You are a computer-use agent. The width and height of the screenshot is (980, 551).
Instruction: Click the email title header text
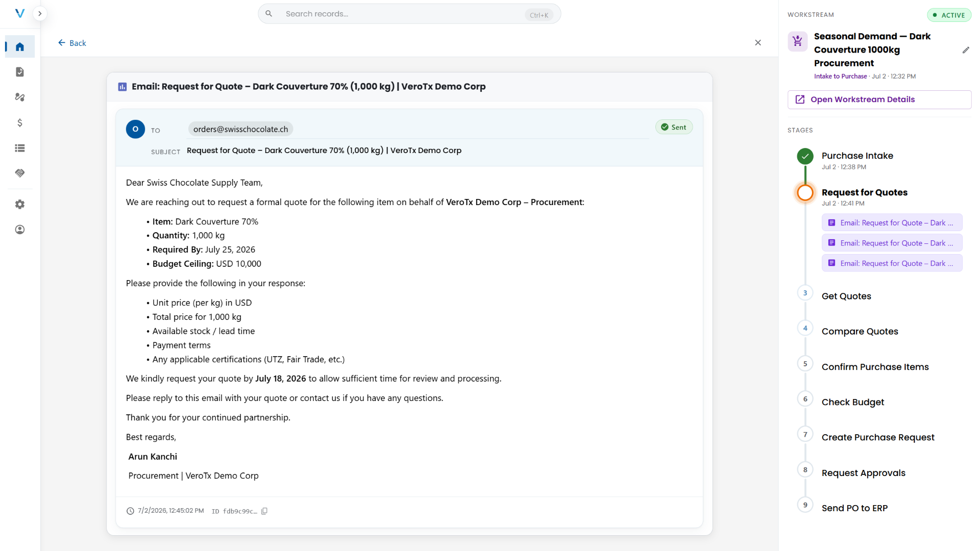[308, 87]
